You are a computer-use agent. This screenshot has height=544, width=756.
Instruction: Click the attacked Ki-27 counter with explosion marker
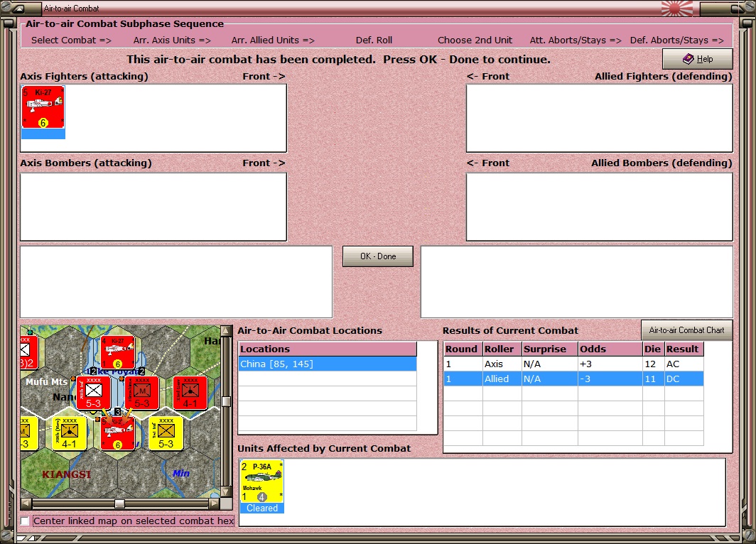point(118,434)
